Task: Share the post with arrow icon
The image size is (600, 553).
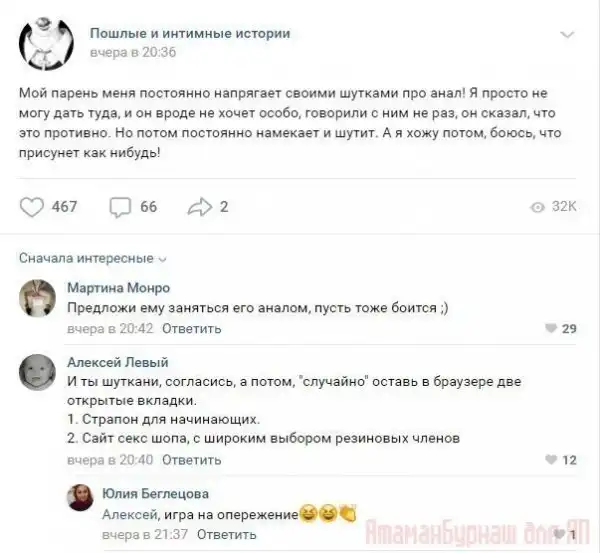Action: (199, 207)
